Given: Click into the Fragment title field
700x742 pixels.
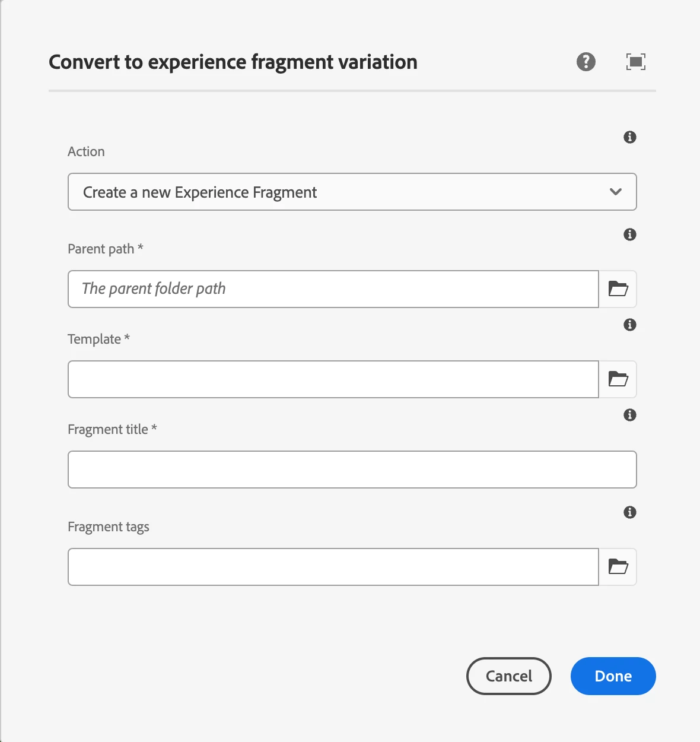Looking at the screenshot, I should [x=352, y=470].
